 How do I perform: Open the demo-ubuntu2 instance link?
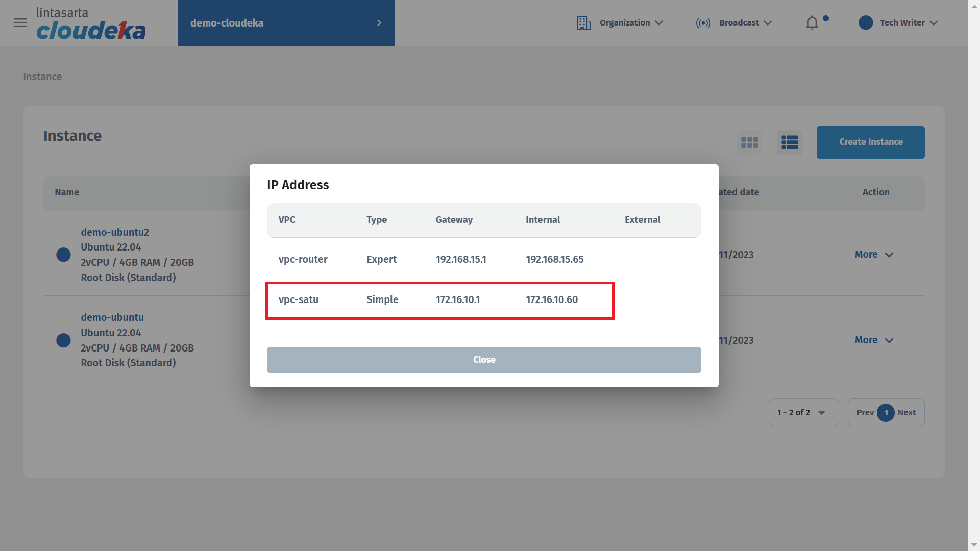pos(115,232)
